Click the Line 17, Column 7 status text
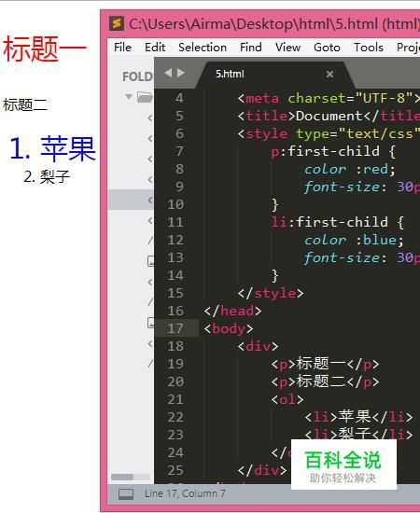 (x=185, y=493)
